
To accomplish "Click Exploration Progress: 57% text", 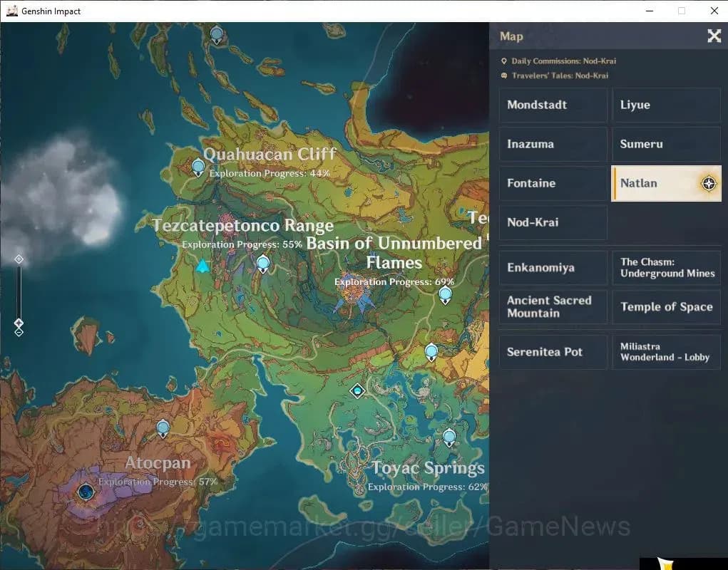I will point(158,482).
